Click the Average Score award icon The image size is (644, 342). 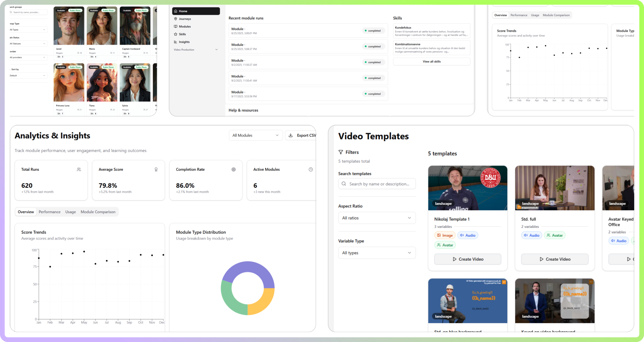156,169
